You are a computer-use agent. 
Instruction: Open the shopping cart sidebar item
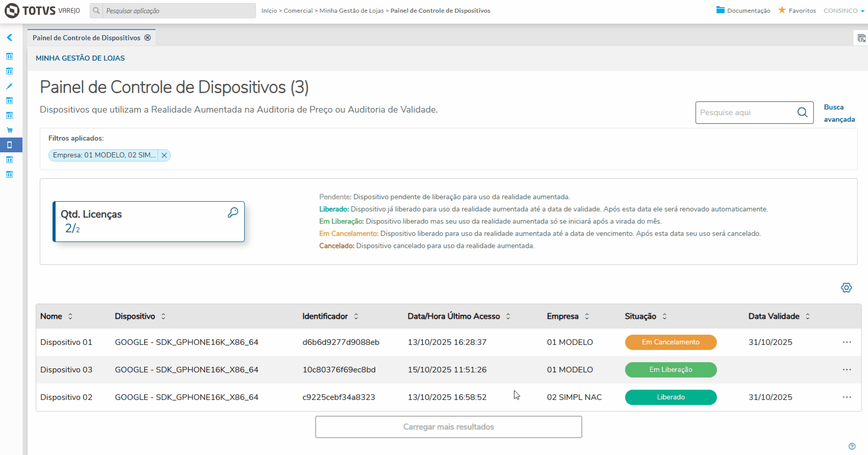coord(10,130)
